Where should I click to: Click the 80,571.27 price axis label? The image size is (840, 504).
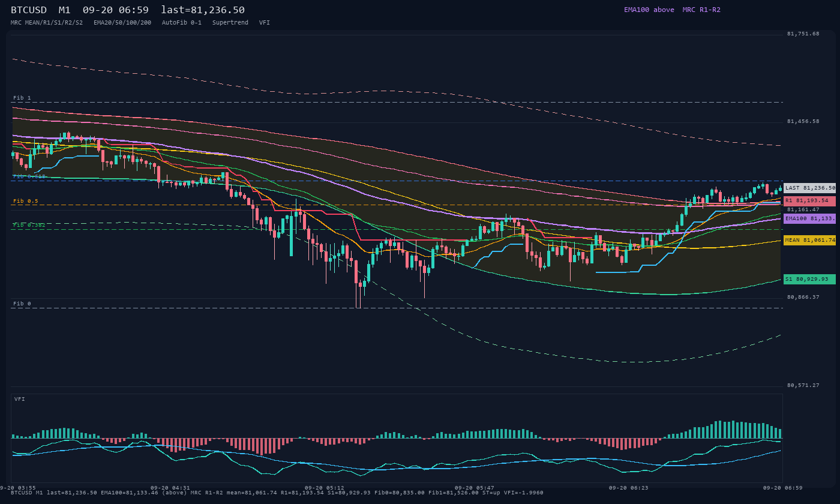pos(803,385)
